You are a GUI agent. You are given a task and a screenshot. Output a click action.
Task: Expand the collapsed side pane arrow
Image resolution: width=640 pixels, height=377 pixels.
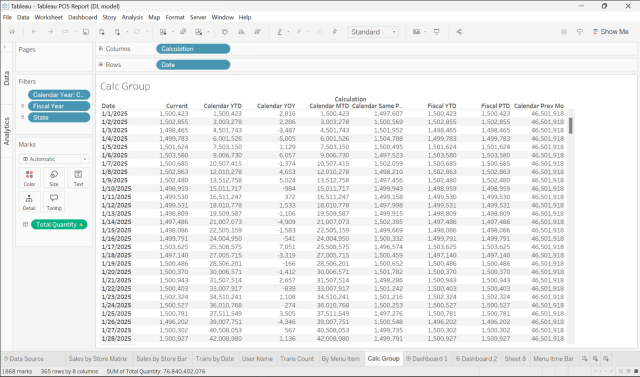(x=5, y=47)
